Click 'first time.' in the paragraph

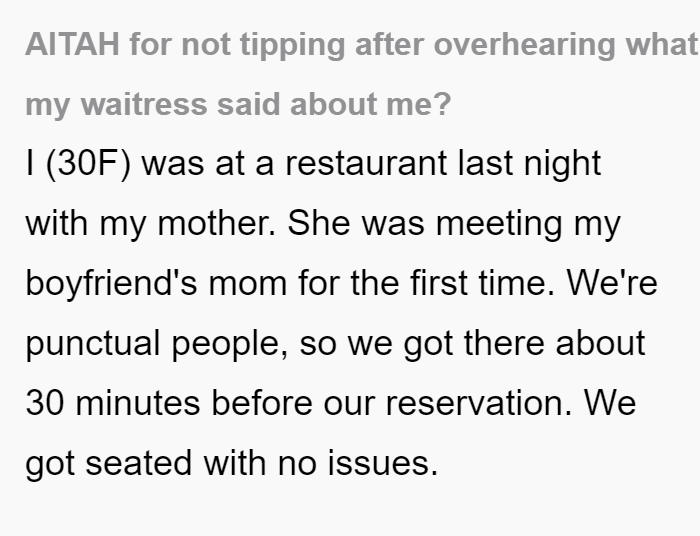483,283
